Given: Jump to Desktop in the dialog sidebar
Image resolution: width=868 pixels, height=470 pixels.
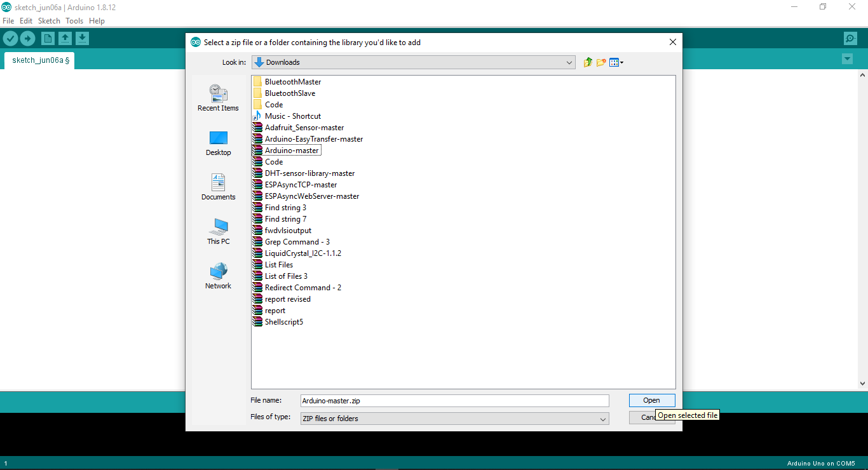Looking at the screenshot, I should pyautogui.click(x=218, y=143).
